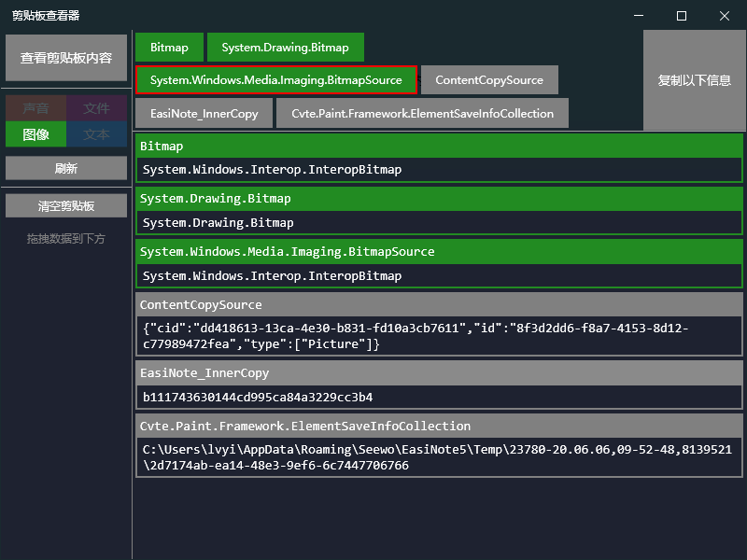Select the 文本 filter tile

tap(97, 133)
